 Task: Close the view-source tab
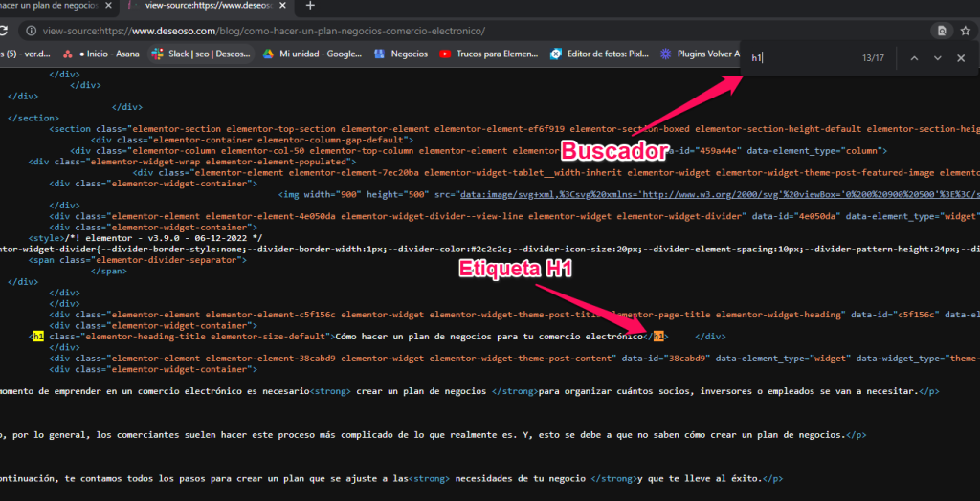click(284, 7)
